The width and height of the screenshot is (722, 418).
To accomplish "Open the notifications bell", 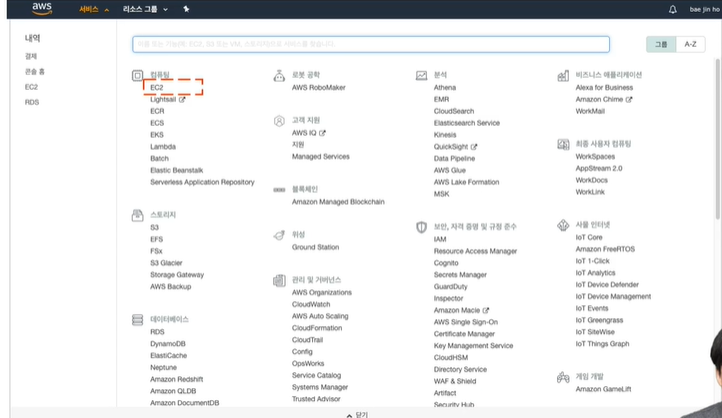I will pos(673,9).
